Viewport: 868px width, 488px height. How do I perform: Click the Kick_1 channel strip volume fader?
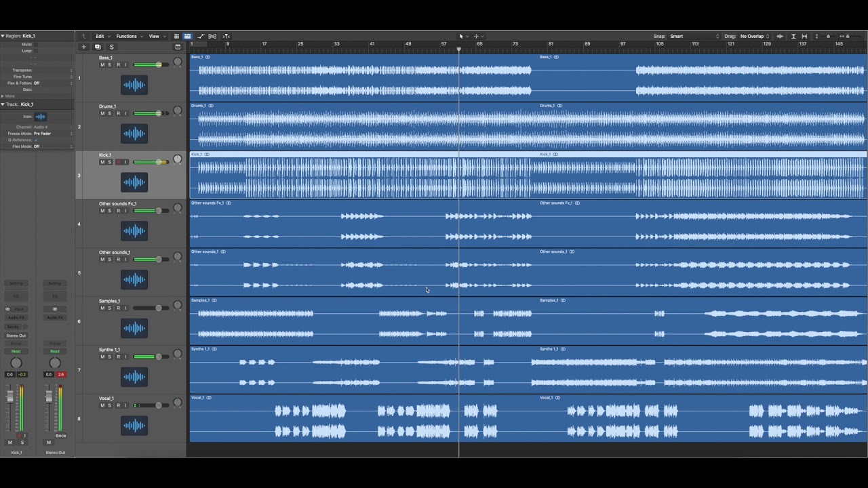coord(10,396)
